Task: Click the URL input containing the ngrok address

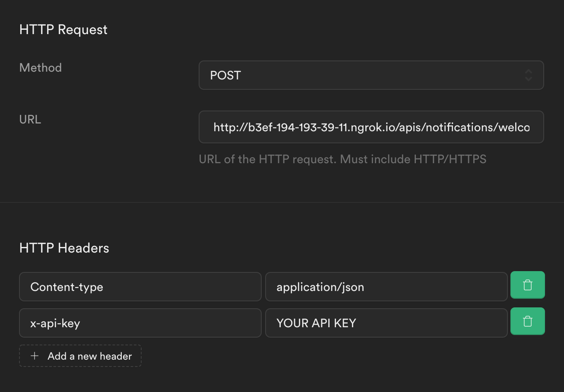Action: [371, 127]
